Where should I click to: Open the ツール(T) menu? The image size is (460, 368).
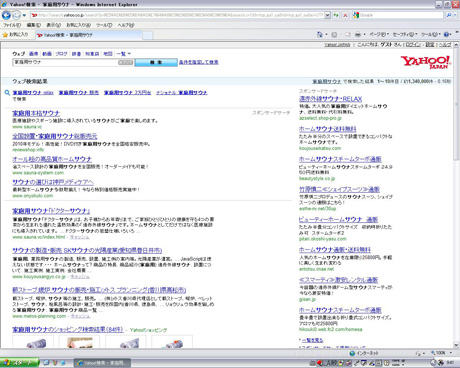[x=104, y=25]
